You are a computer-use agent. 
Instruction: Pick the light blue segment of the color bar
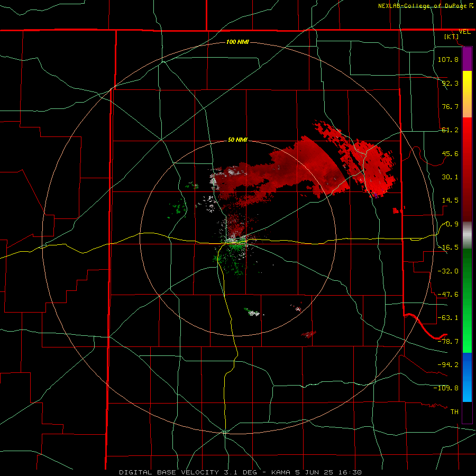[467, 377]
